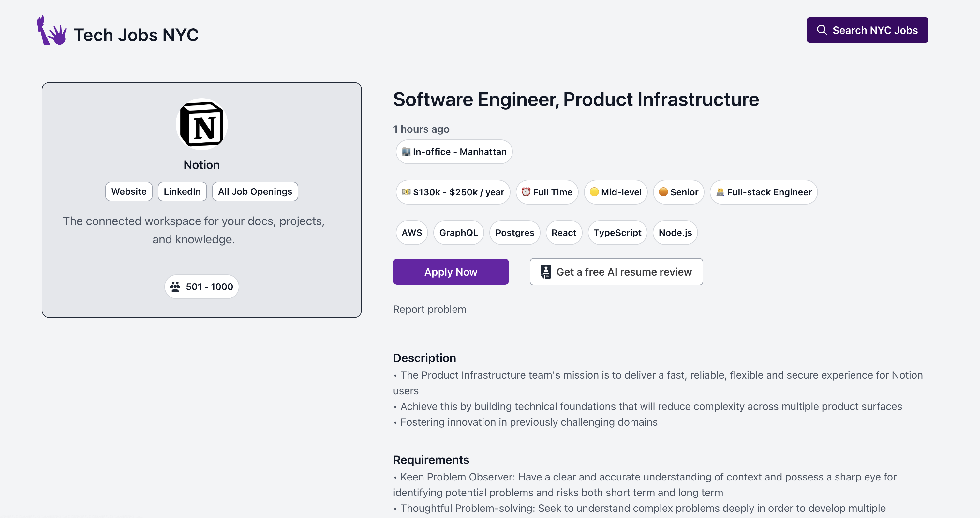980x518 pixels.
Task: Click the yellow circle on Mid-level
Action: pyautogui.click(x=594, y=192)
